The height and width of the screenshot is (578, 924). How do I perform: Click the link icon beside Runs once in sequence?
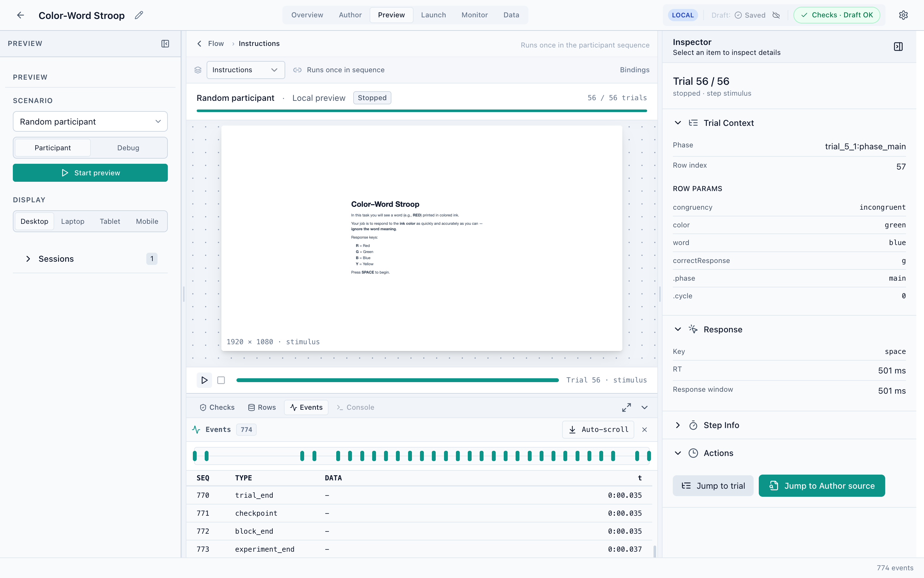[297, 70]
